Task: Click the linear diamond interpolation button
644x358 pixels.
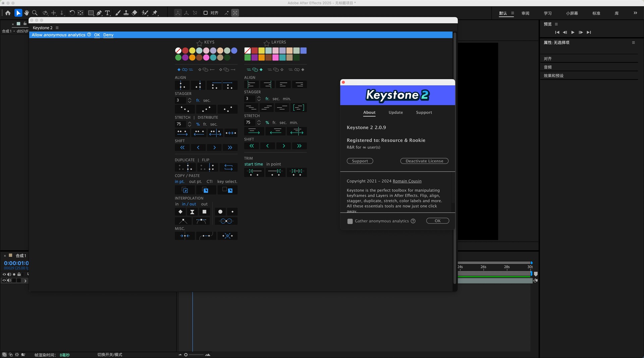Action: coord(180,212)
